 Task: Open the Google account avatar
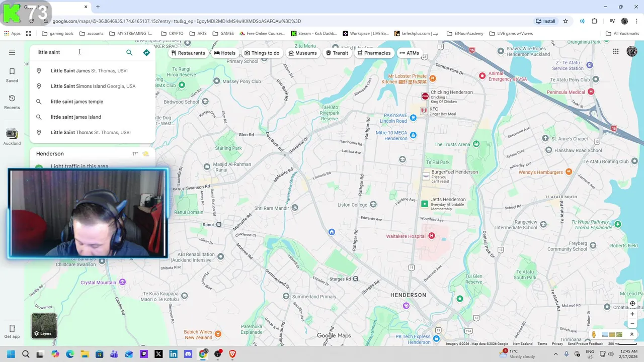(632, 51)
